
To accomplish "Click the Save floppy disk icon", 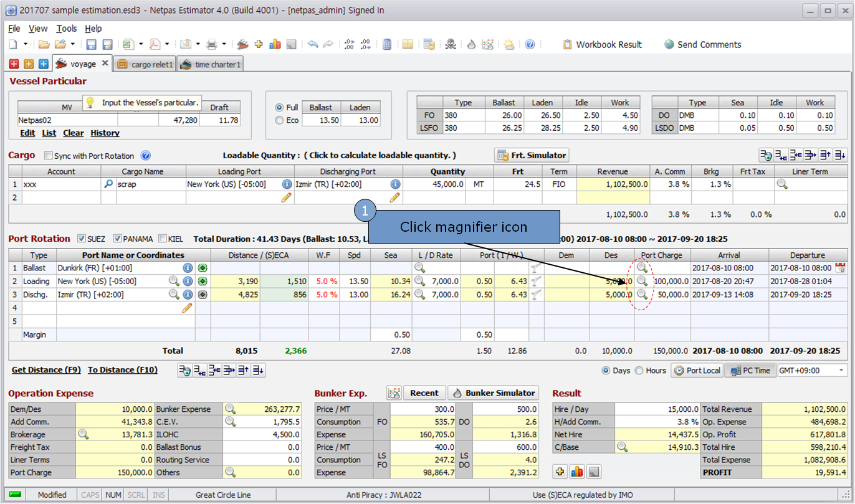I will tap(91, 44).
